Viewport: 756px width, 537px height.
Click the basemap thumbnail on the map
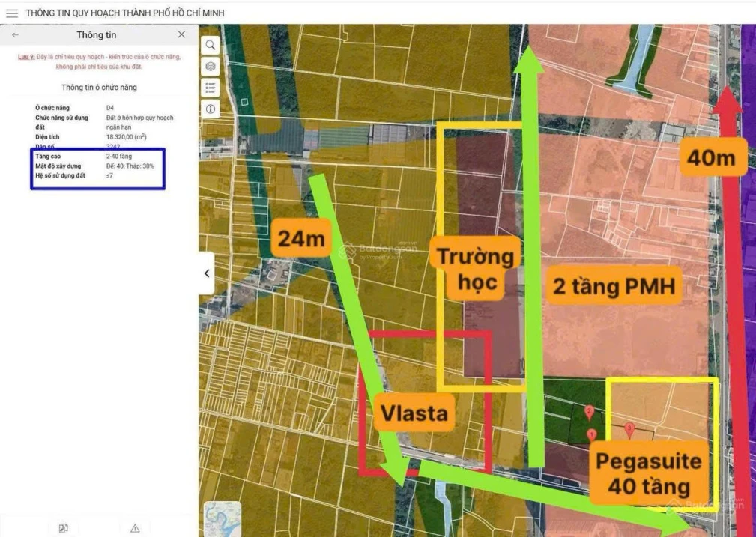point(223,519)
